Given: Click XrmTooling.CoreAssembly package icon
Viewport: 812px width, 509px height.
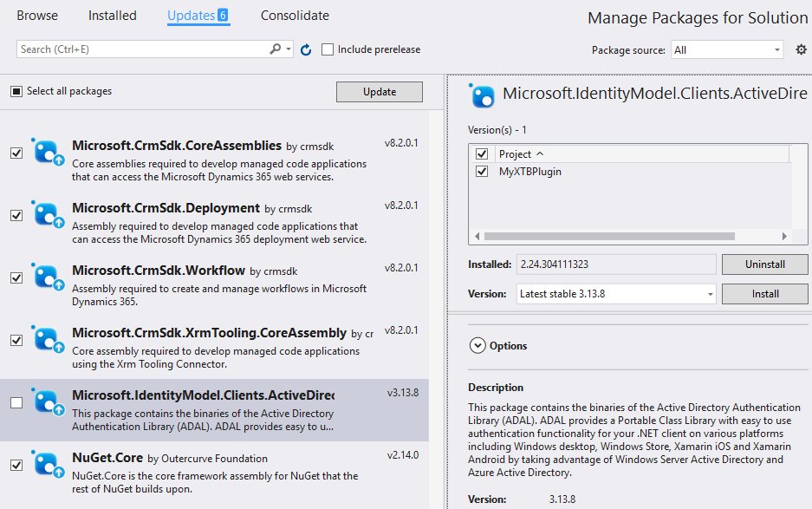Looking at the screenshot, I should (49, 340).
